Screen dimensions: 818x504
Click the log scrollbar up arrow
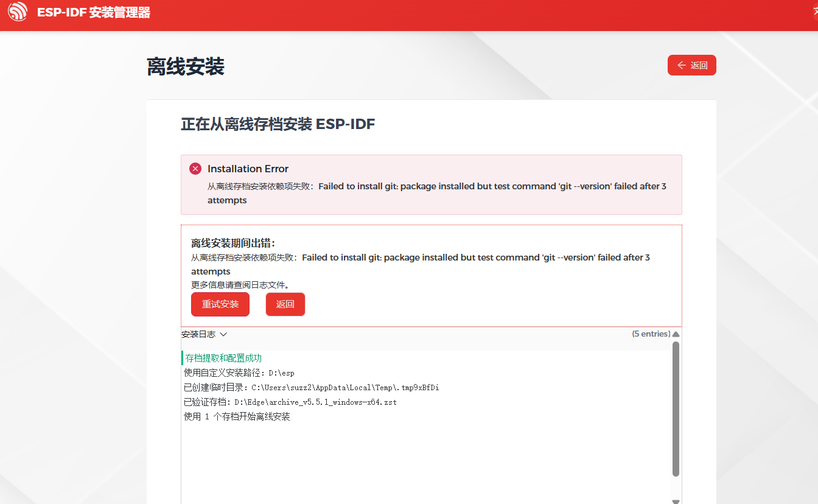tap(676, 334)
